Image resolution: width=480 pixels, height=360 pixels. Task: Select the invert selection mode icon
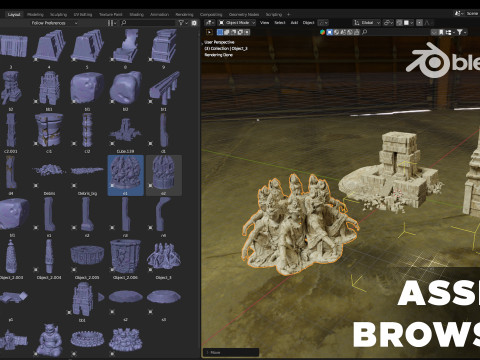[240, 32]
